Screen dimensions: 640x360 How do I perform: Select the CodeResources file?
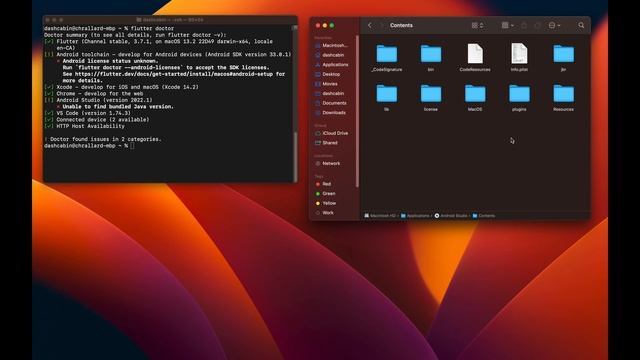pyautogui.click(x=475, y=58)
